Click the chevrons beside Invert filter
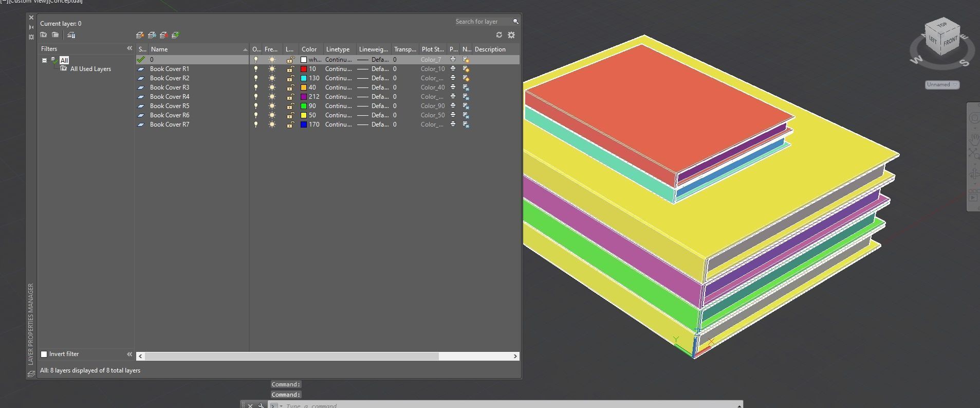Viewport: 980px width, 408px height. tap(130, 354)
